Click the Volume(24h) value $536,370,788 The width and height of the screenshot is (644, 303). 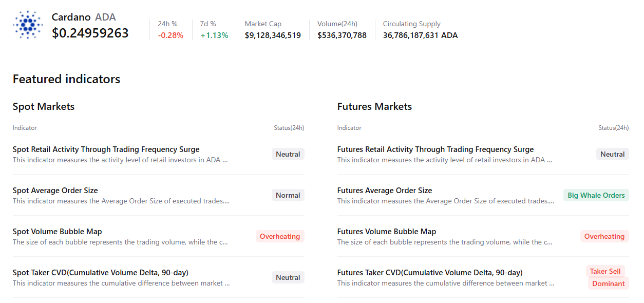coord(342,35)
